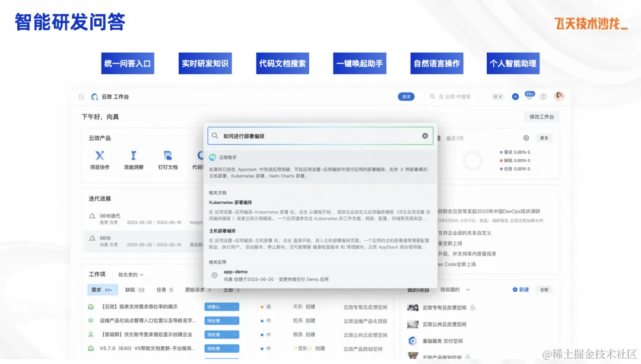Click the 一键唤起助手 slide label
This screenshot has width=641, height=364.
pos(360,63)
